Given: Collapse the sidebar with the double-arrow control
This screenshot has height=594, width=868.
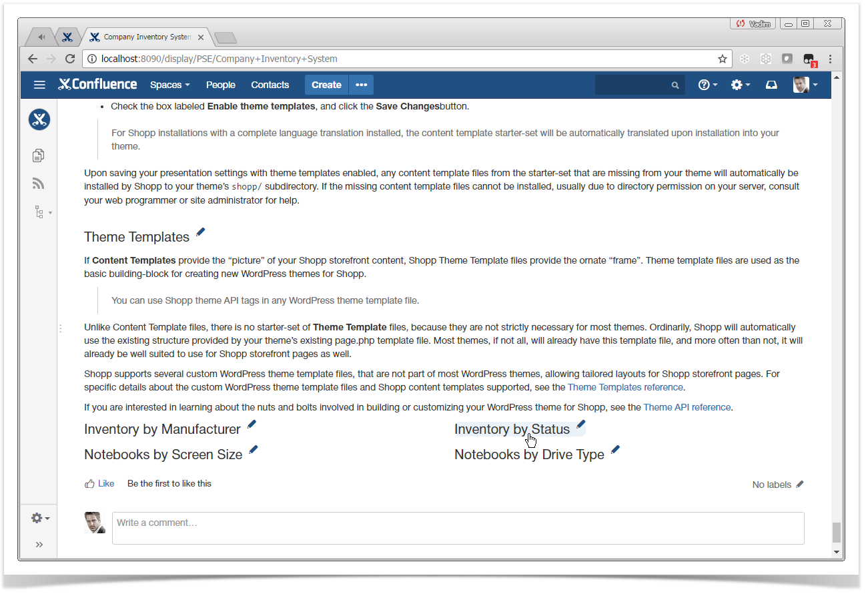Looking at the screenshot, I should [39, 544].
